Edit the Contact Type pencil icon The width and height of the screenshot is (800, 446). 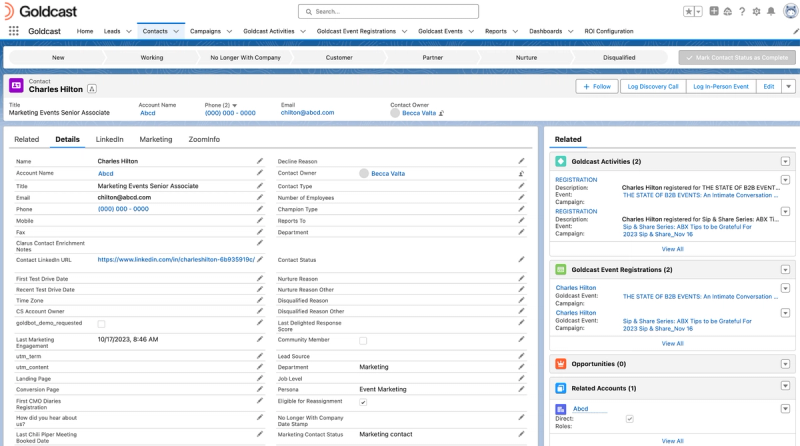pos(521,186)
